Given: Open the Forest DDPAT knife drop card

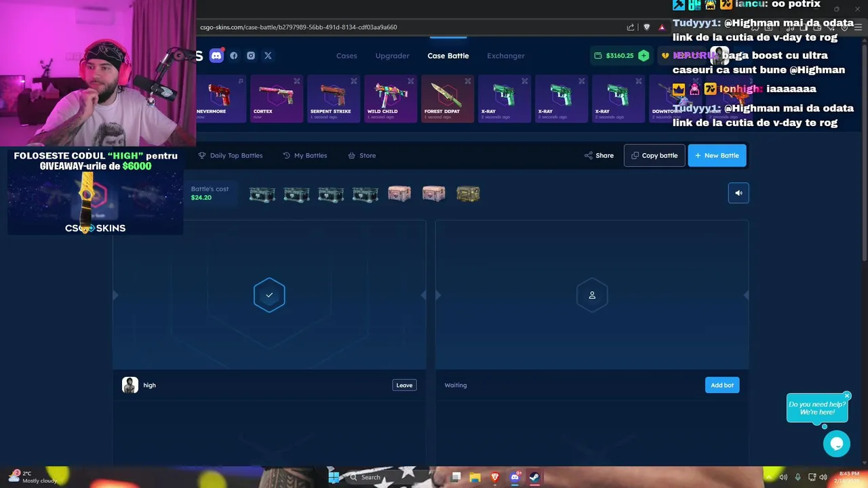Looking at the screenshot, I should (448, 99).
